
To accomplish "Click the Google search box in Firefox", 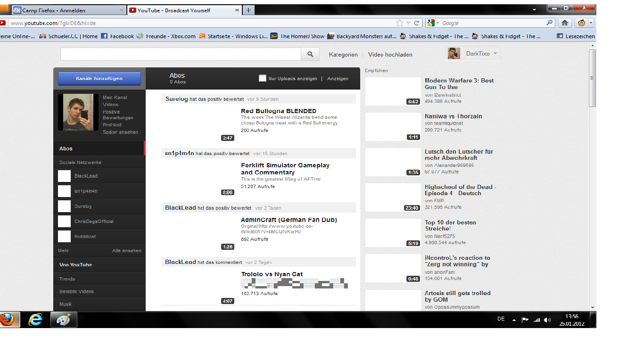I will coord(491,23).
